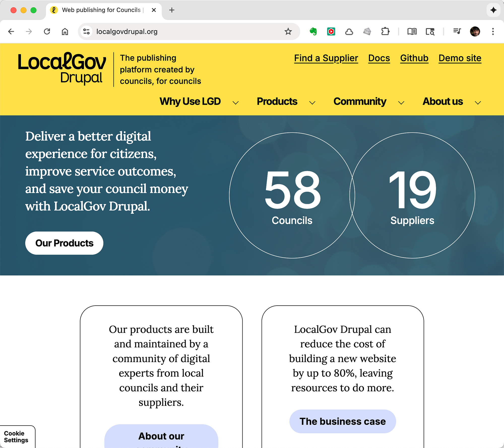Expand the About us menu chevron
The width and height of the screenshot is (504, 448).
coord(478,103)
